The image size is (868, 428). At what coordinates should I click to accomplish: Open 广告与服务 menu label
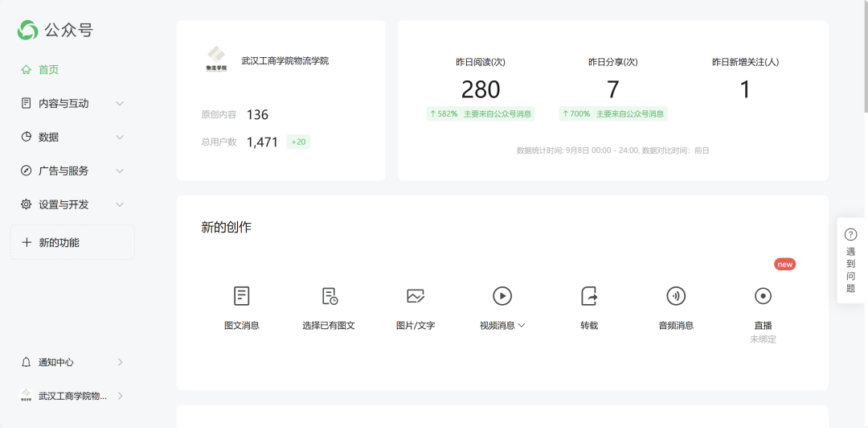pos(63,171)
